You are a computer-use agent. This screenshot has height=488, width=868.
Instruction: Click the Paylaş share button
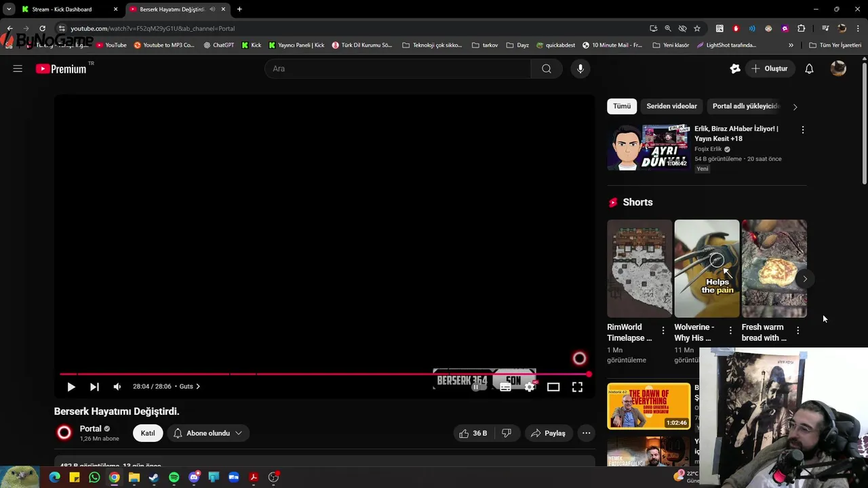(548, 433)
